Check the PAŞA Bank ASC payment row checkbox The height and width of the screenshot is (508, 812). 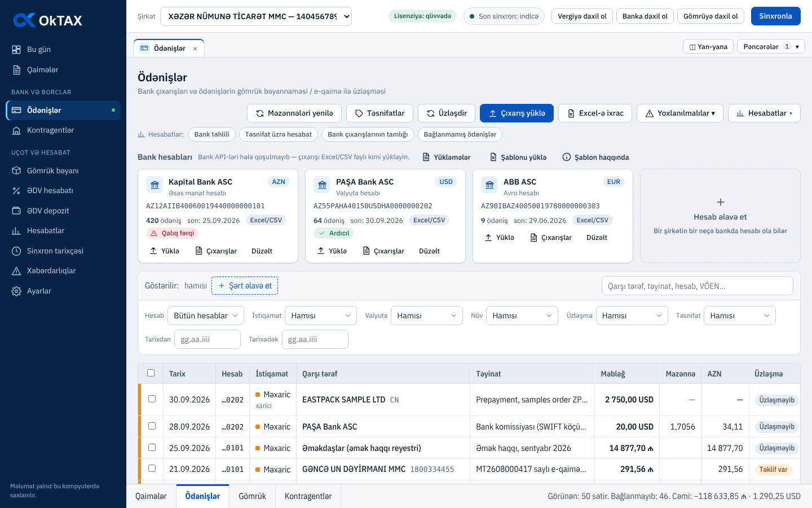(x=152, y=426)
